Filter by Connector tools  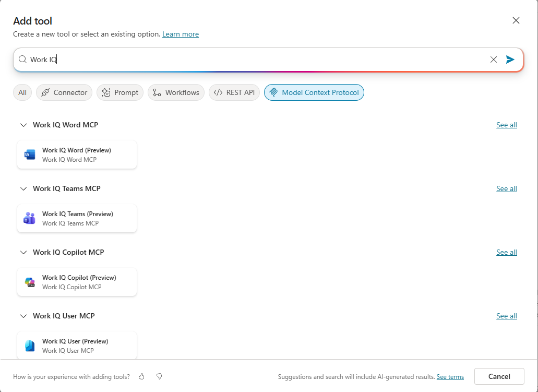[x=64, y=92]
